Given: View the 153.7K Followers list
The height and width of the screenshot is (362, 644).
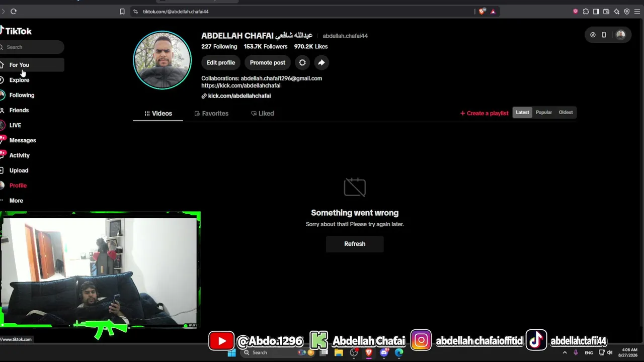Looking at the screenshot, I should (266, 46).
